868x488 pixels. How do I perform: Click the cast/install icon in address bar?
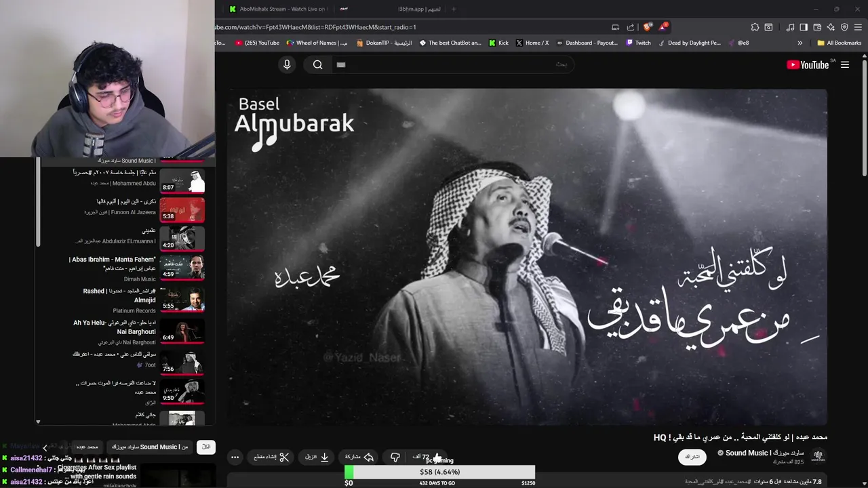coord(615,27)
